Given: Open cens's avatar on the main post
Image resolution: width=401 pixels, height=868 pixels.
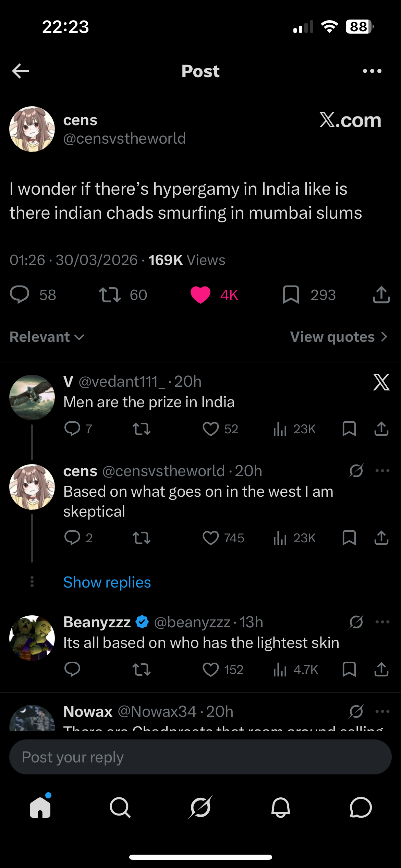Looking at the screenshot, I should click(x=32, y=129).
